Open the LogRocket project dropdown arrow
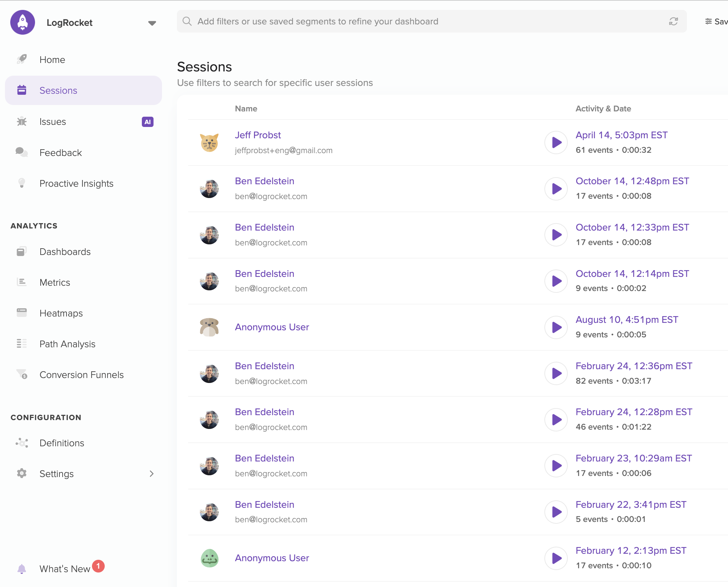This screenshot has width=728, height=587. (x=152, y=23)
